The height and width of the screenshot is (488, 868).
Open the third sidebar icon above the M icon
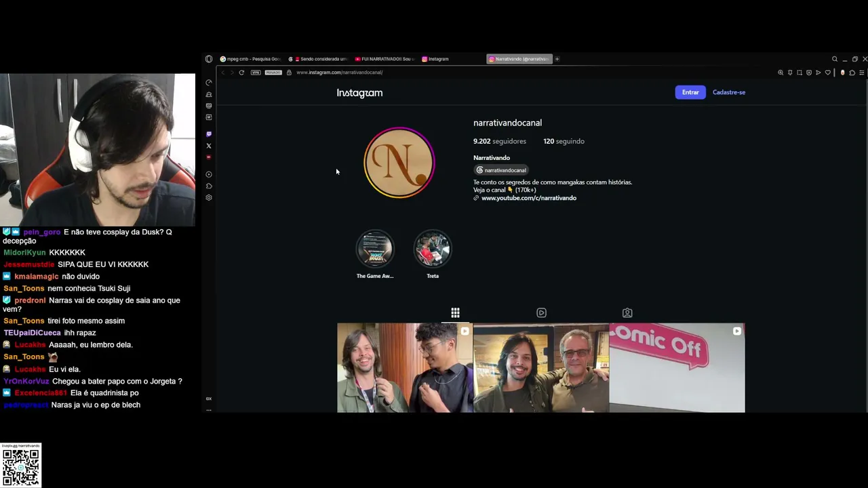pyautogui.click(x=209, y=106)
